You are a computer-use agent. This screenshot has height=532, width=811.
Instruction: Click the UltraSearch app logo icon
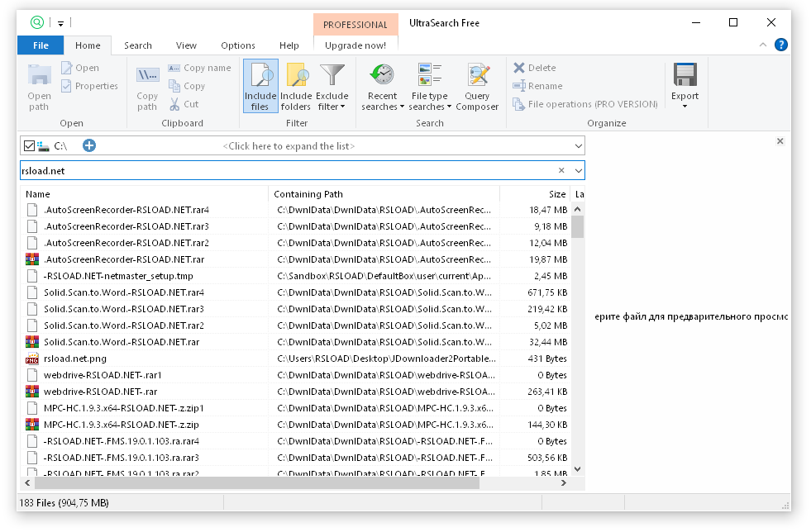click(x=37, y=22)
